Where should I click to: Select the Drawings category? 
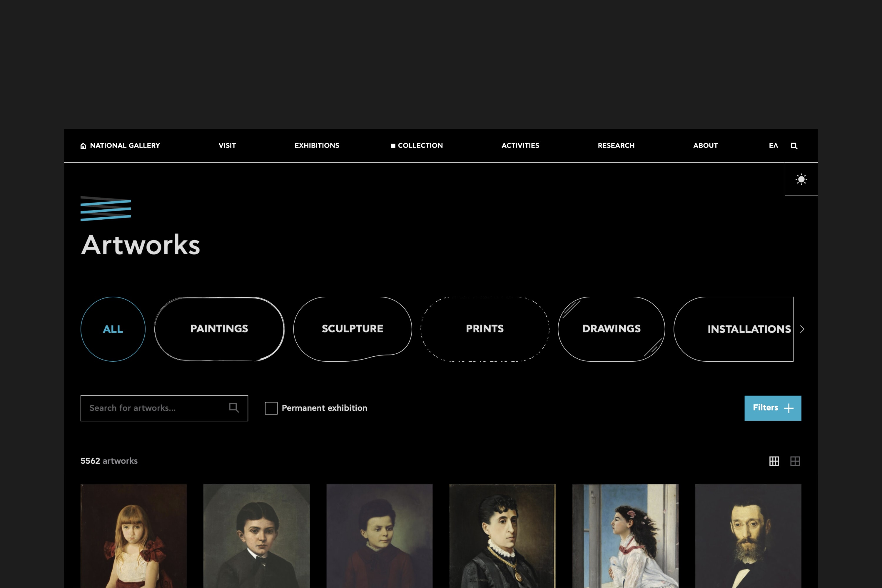(611, 329)
